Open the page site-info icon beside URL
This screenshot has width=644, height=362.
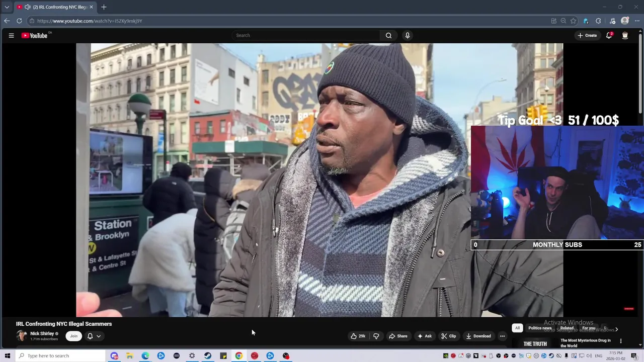(x=32, y=21)
